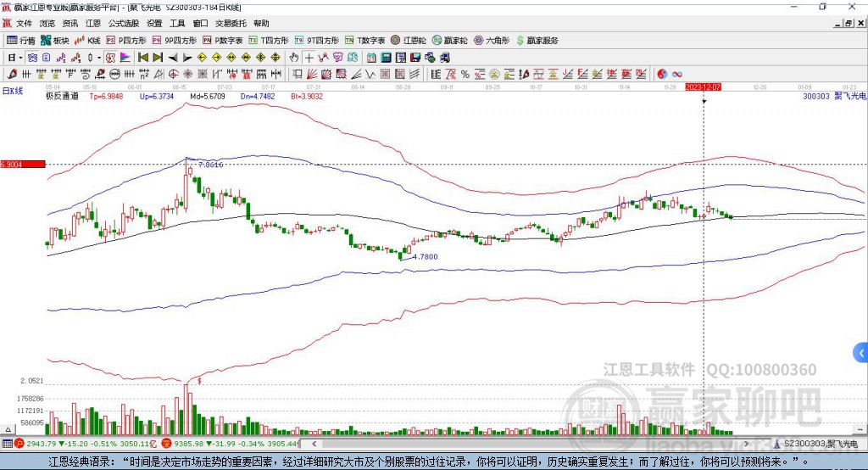868x470 pixels.
Task: Click the infinity symbol tool icon
Action: point(676,75)
